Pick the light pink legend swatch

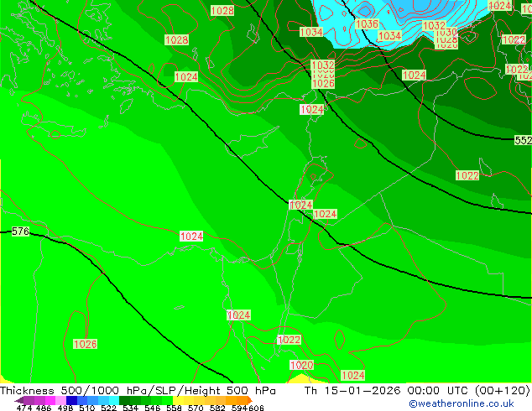(60, 400)
